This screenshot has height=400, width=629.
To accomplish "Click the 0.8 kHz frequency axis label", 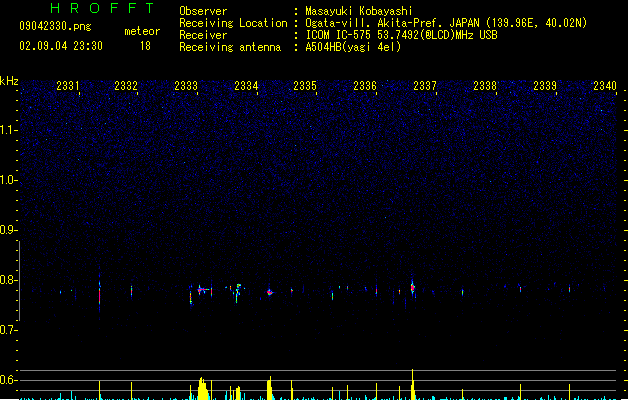I will click(8, 280).
